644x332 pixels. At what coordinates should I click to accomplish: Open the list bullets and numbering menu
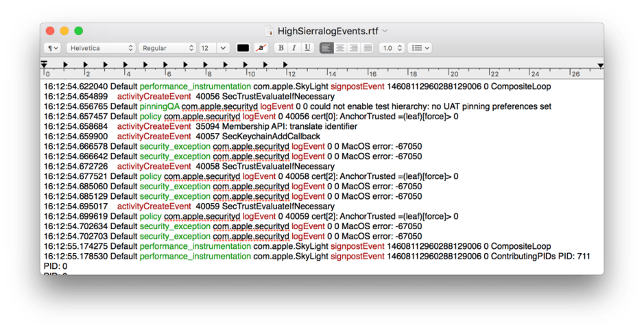pyautogui.click(x=419, y=48)
